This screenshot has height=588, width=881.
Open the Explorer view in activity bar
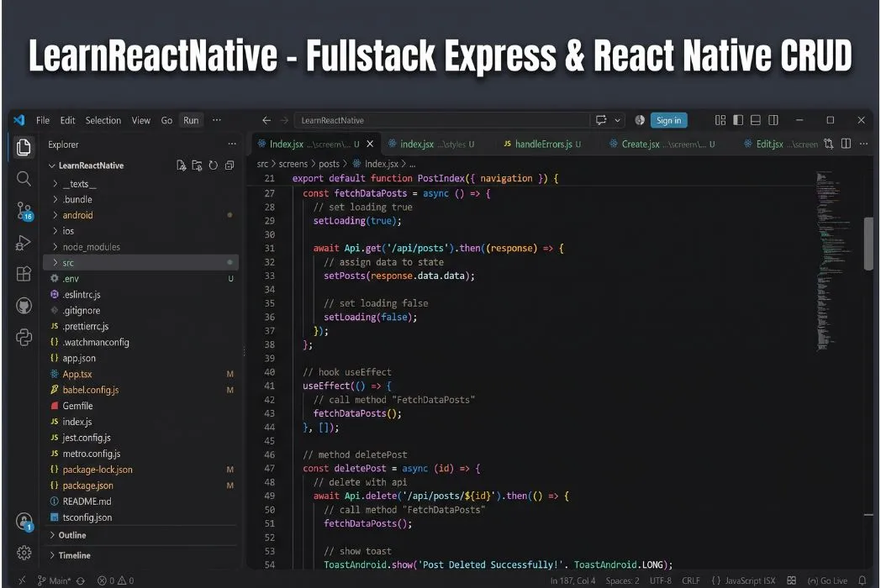tap(24, 147)
